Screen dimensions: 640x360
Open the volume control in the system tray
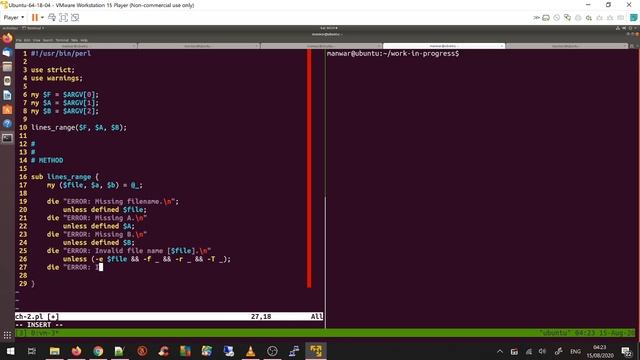542,351
